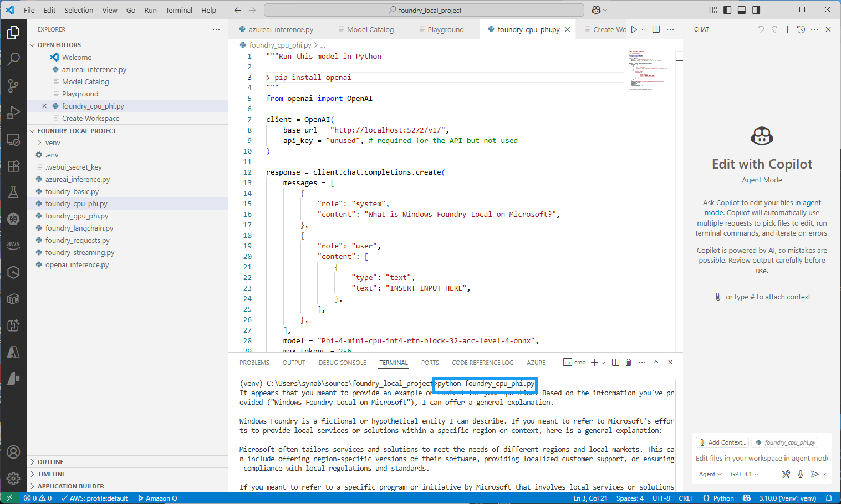Split the editor right
This screenshot has height=504, width=841.
pyautogui.click(x=656, y=29)
